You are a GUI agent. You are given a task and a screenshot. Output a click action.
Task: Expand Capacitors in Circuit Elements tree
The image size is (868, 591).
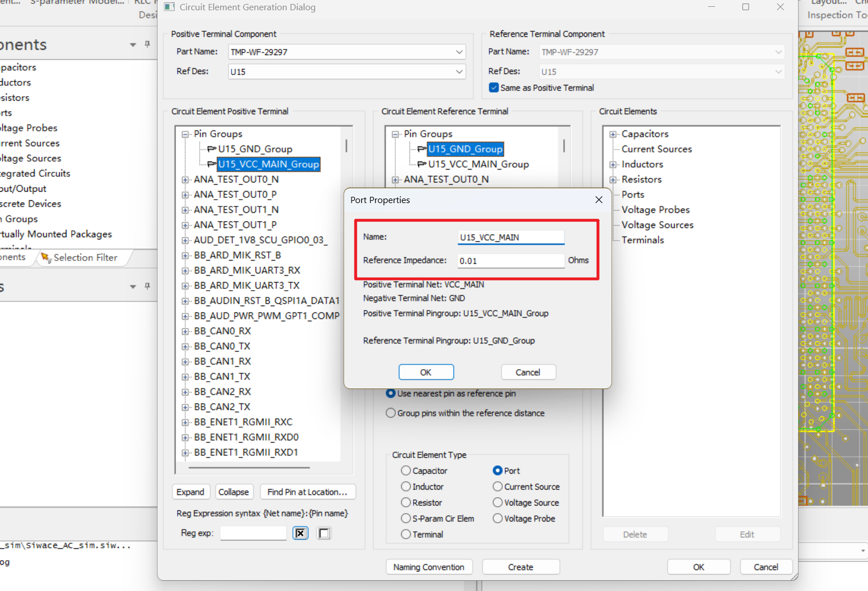point(613,134)
